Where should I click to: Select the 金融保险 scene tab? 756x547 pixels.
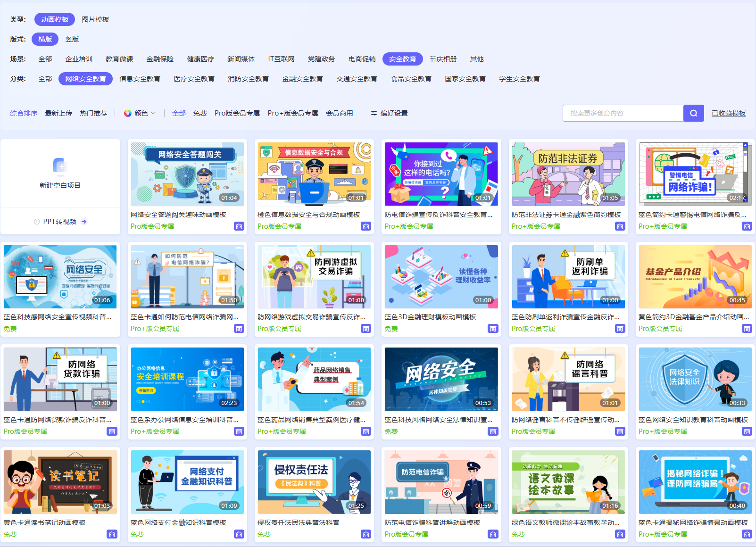[160, 59]
